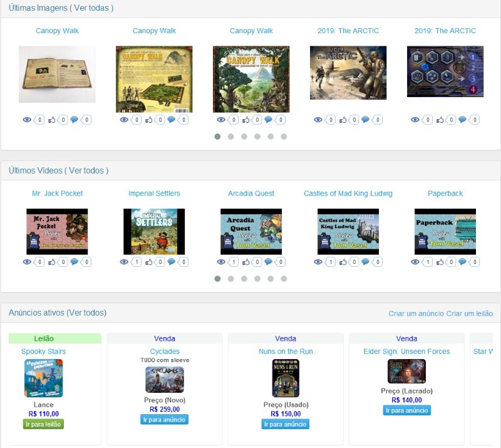This screenshot has height=448, width=501.
Task: Open the Spooky Stairs box image in the auction card
Action: pos(44,378)
